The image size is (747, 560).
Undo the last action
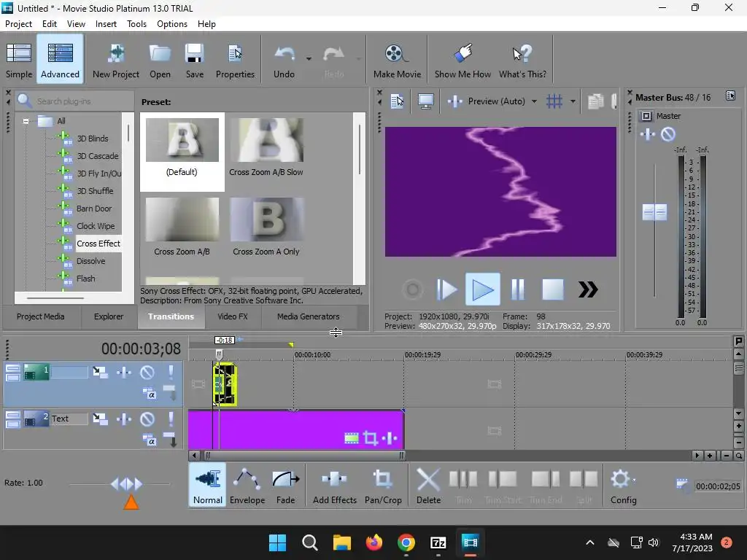pos(284,60)
